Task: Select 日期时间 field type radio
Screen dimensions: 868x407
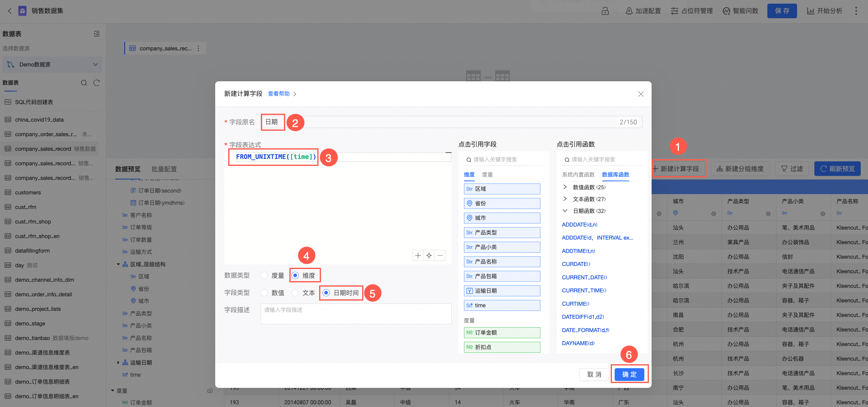Action: (326, 293)
